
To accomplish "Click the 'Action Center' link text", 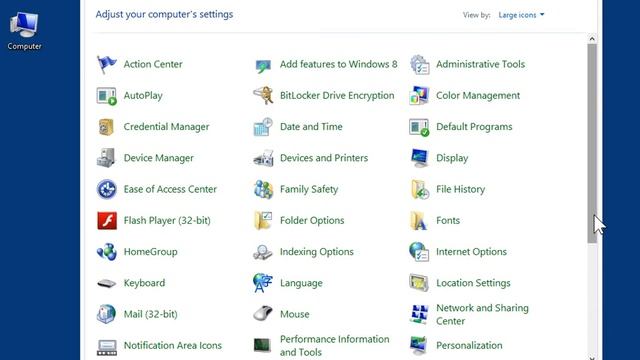I will tap(153, 64).
